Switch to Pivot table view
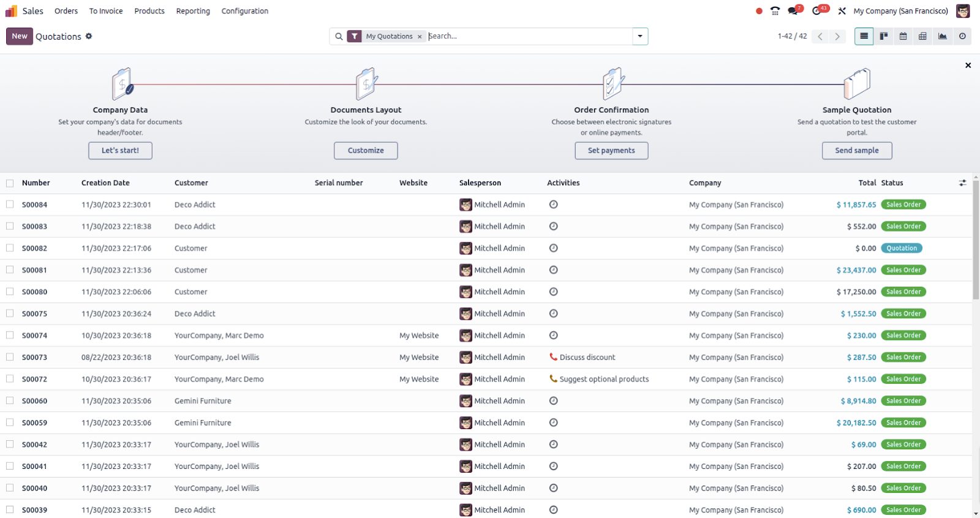The width and height of the screenshot is (980, 518). click(922, 36)
